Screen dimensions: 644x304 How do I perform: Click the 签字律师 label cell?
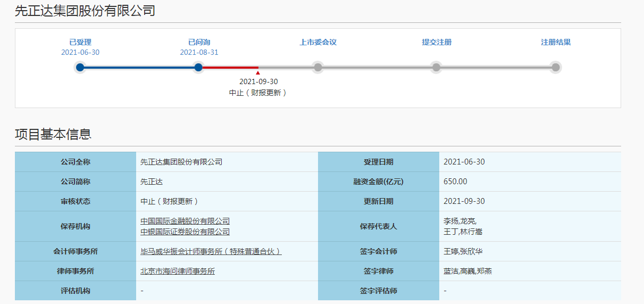point(379,271)
